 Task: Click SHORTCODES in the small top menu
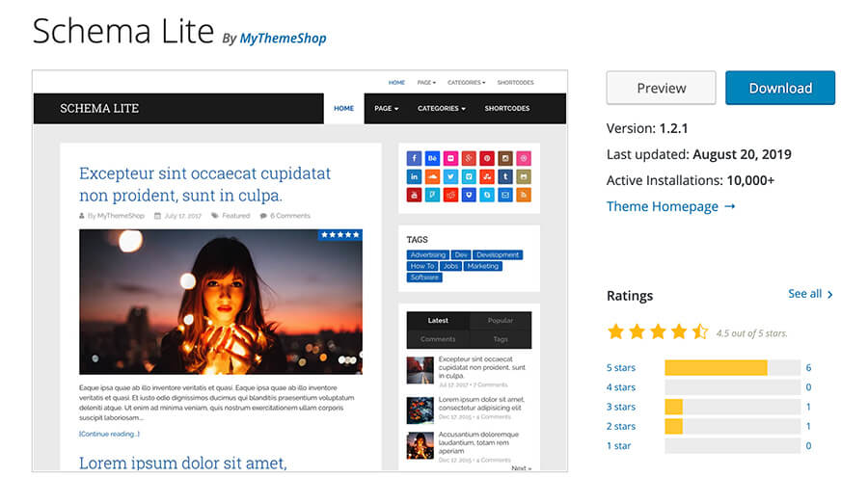[515, 83]
